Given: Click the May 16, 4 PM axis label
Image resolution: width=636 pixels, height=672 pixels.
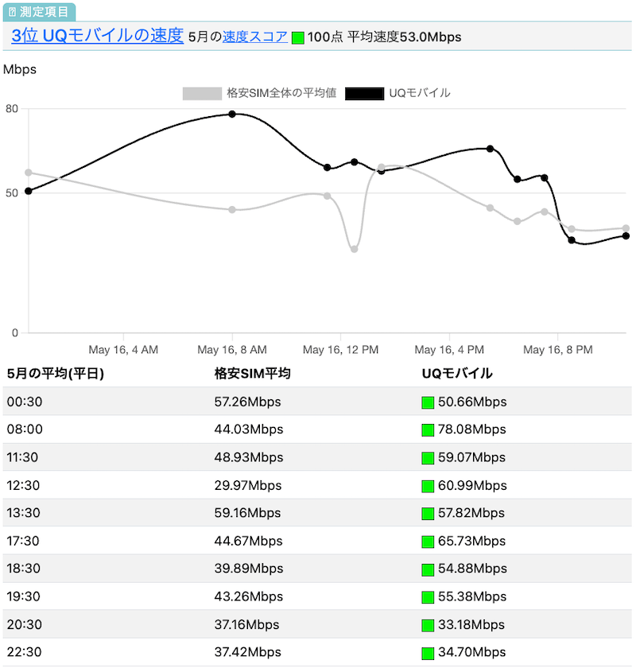Looking at the screenshot, I should pos(449,350).
